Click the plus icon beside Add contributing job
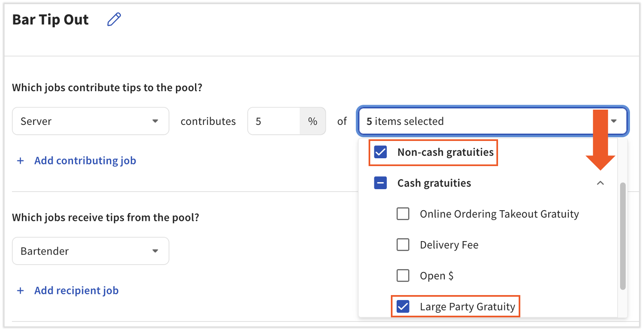Viewport: 644px width, 333px height. pyautogui.click(x=21, y=161)
